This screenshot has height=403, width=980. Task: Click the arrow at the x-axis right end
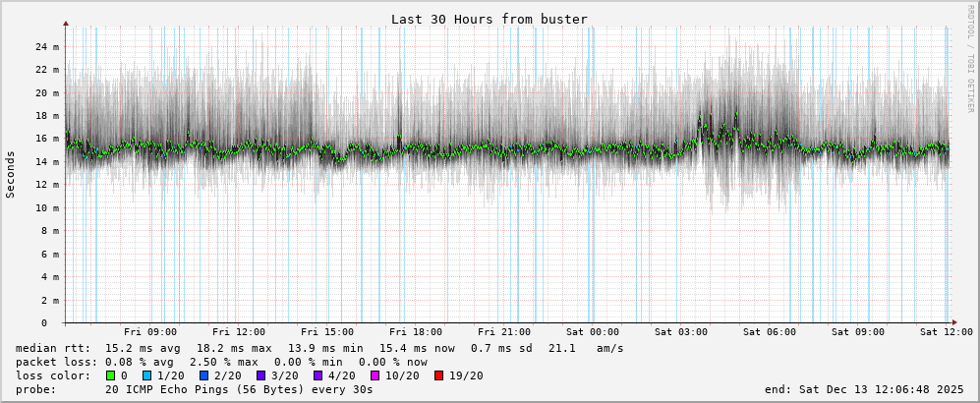click(x=953, y=322)
